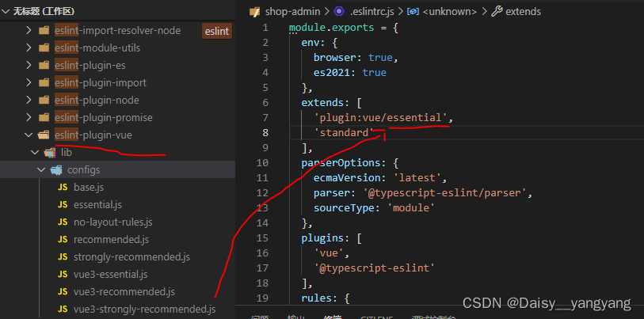Click module.exports on line 1
Viewport: 644px width, 319px height.
point(332,28)
